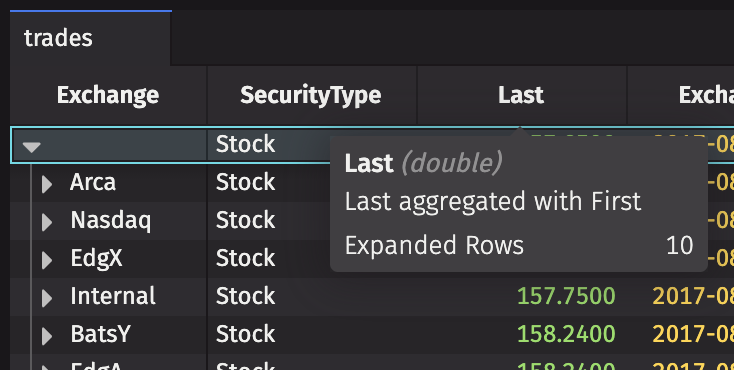Click the Last column header
Screen dimensions: 734x370
[x=521, y=95]
